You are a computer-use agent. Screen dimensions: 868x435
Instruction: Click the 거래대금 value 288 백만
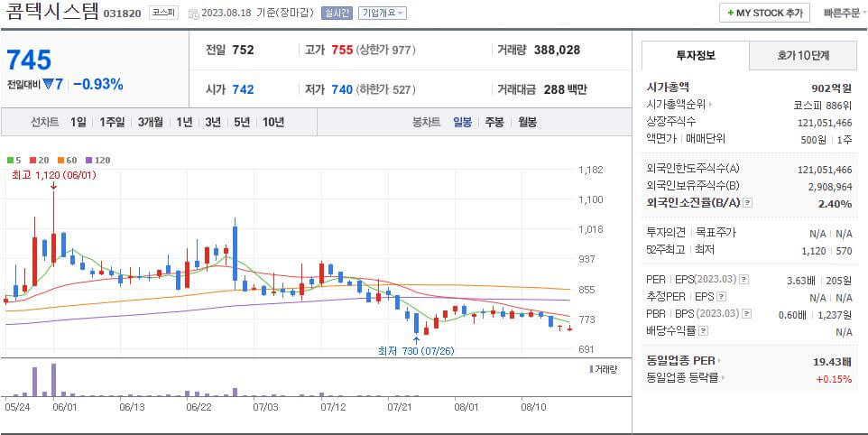[565, 89]
